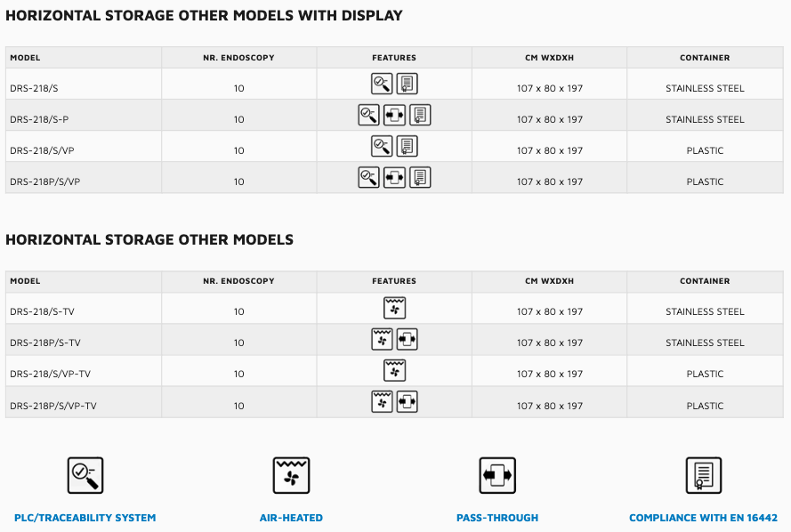Click the pass-through icon in DRS-218P/S/VP-TV row

pyautogui.click(x=408, y=402)
